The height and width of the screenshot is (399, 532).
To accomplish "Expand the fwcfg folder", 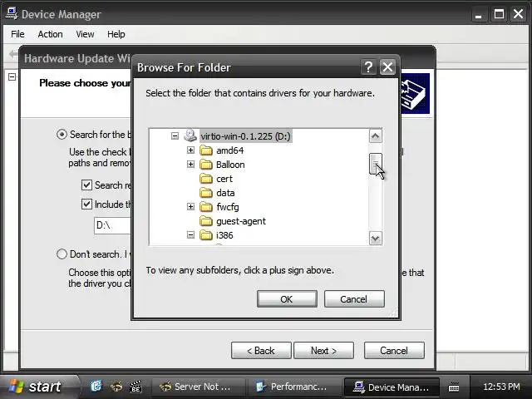I will tap(190, 207).
